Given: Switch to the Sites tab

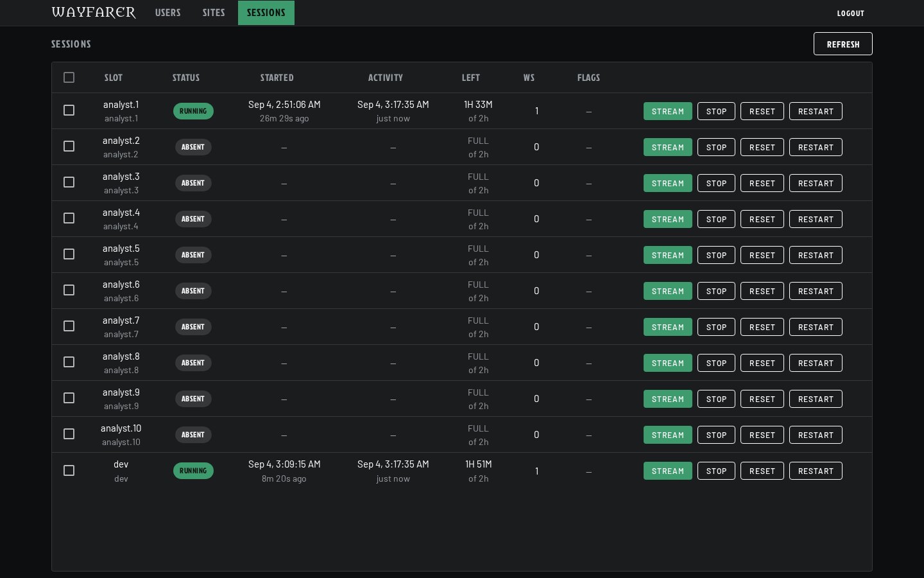Looking at the screenshot, I should point(214,13).
